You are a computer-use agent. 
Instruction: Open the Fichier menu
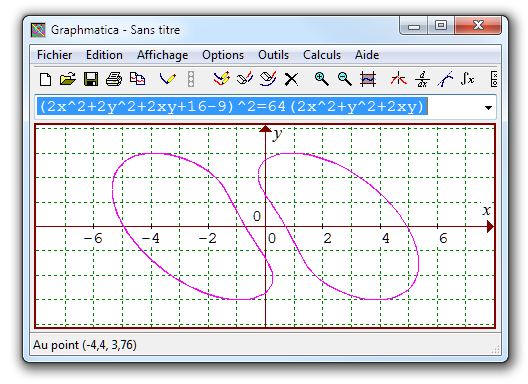point(54,55)
